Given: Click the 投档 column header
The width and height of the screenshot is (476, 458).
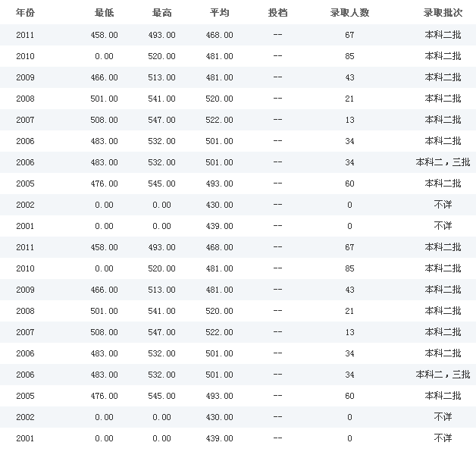Looking at the screenshot, I should click(x=277, y=14).
